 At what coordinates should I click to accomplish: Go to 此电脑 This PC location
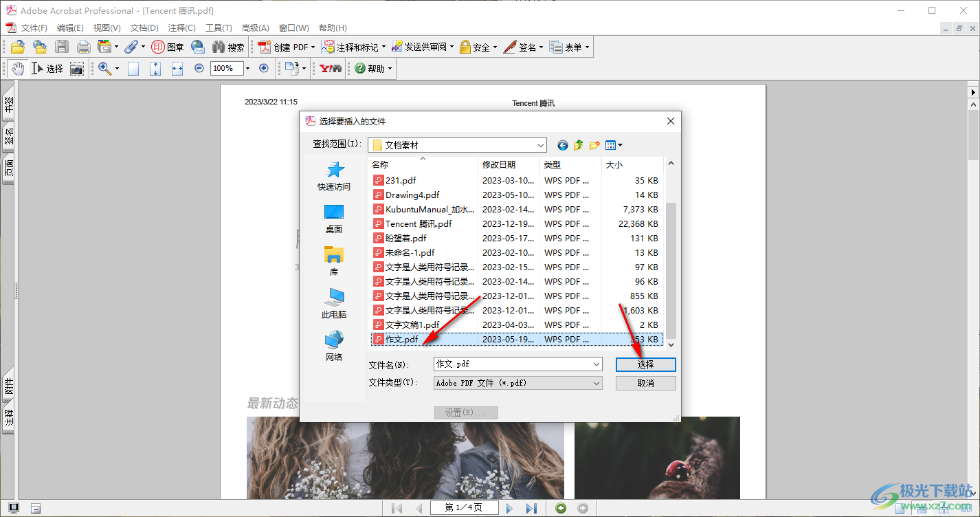[334, 304]
